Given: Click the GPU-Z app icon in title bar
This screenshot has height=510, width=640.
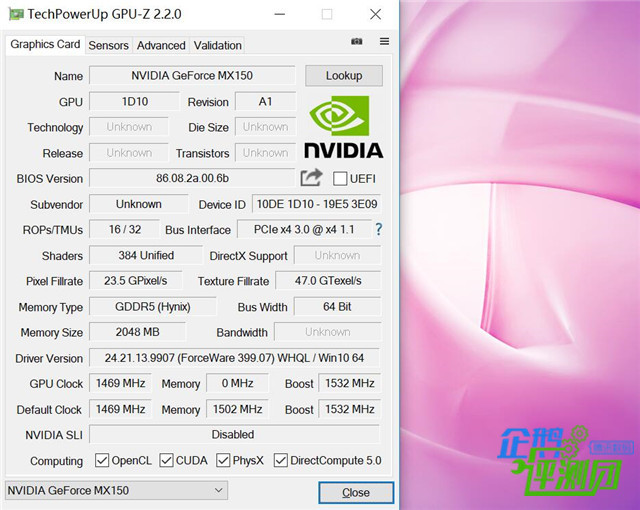Looking at the screenshot, I should pos(16,14).
